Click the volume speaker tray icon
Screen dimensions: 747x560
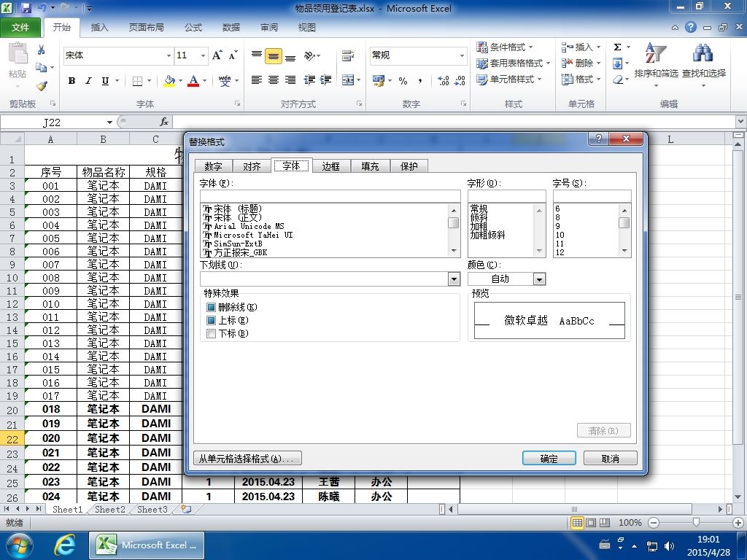coord(669,546)
